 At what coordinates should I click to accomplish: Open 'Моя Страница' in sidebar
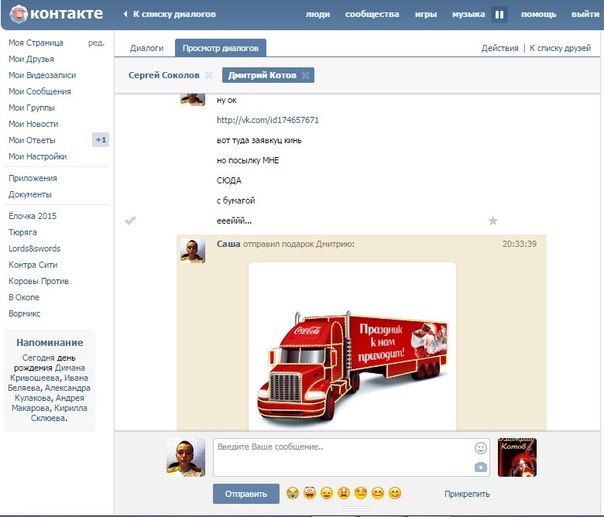pyautogui.click(x=36, y=43)
